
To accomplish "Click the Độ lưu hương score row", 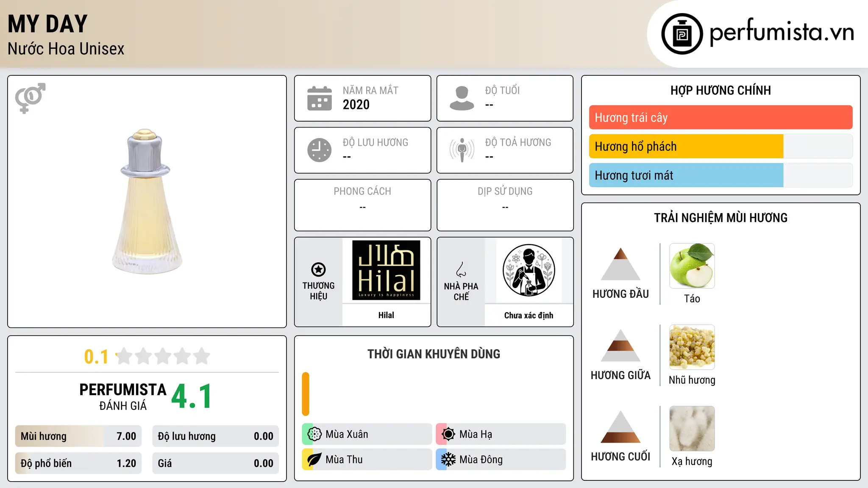I will tap(215, 436).
